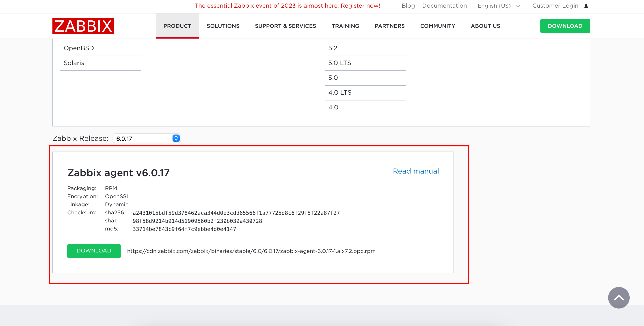Open the PARTNERS menu
Image resolution: width=644 pixels, height=326 pixels.
[389, 26]
